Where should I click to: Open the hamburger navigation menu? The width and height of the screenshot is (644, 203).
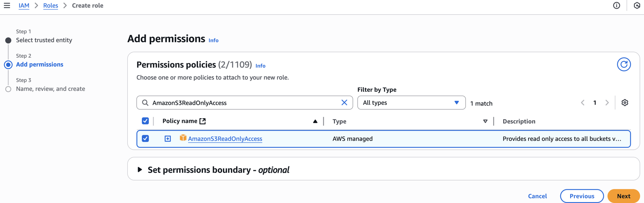point(7,5)
